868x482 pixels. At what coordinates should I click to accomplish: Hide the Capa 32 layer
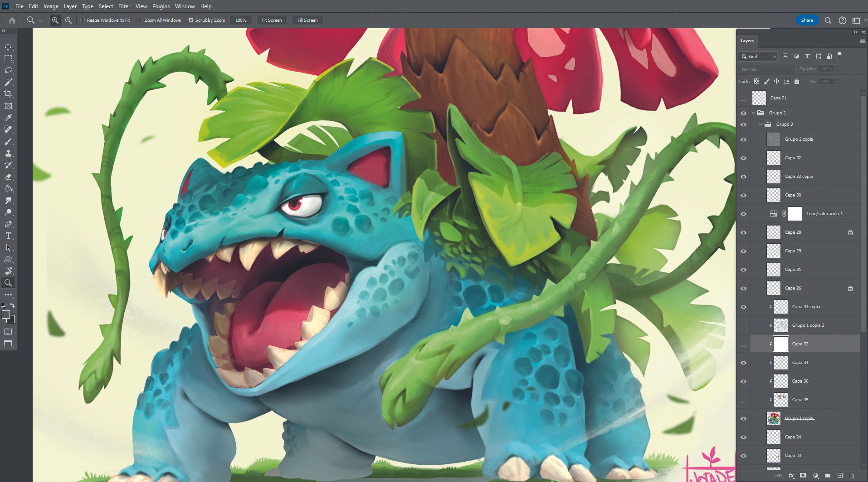click(x=744, y=157)
